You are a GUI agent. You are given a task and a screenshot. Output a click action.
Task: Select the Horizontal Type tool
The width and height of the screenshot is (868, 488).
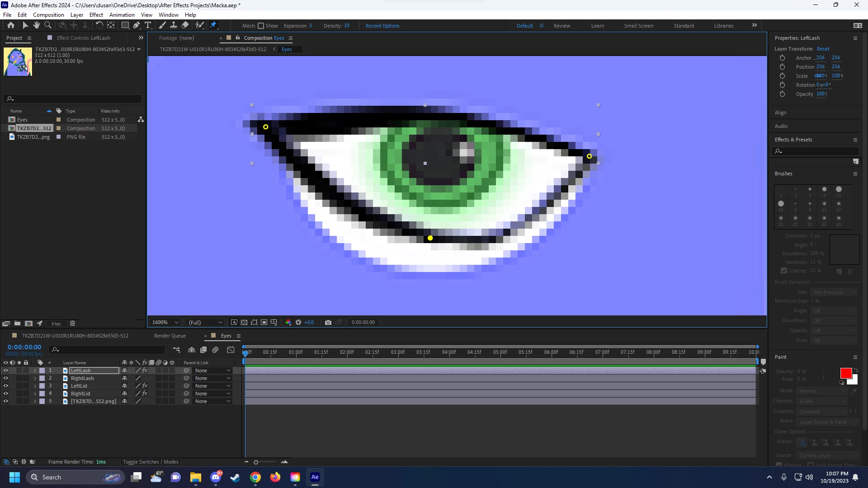(148, 25)
